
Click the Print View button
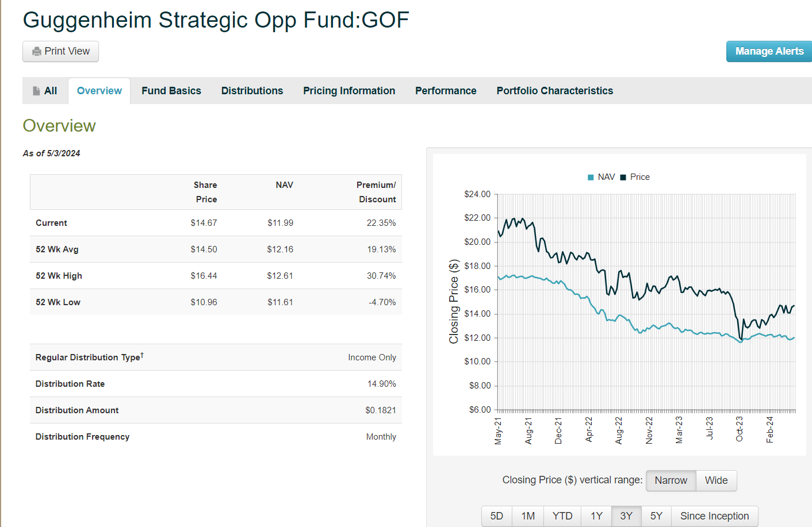point(60,51)
